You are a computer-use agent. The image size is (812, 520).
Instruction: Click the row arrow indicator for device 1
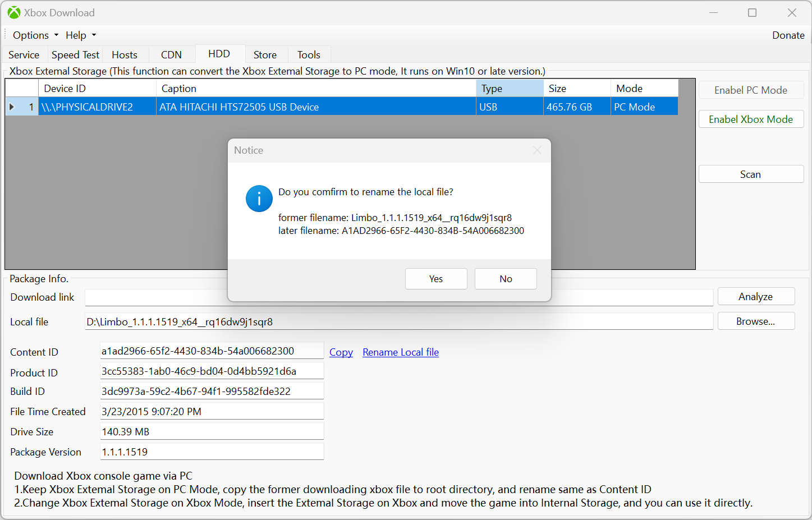coord(11,107)
